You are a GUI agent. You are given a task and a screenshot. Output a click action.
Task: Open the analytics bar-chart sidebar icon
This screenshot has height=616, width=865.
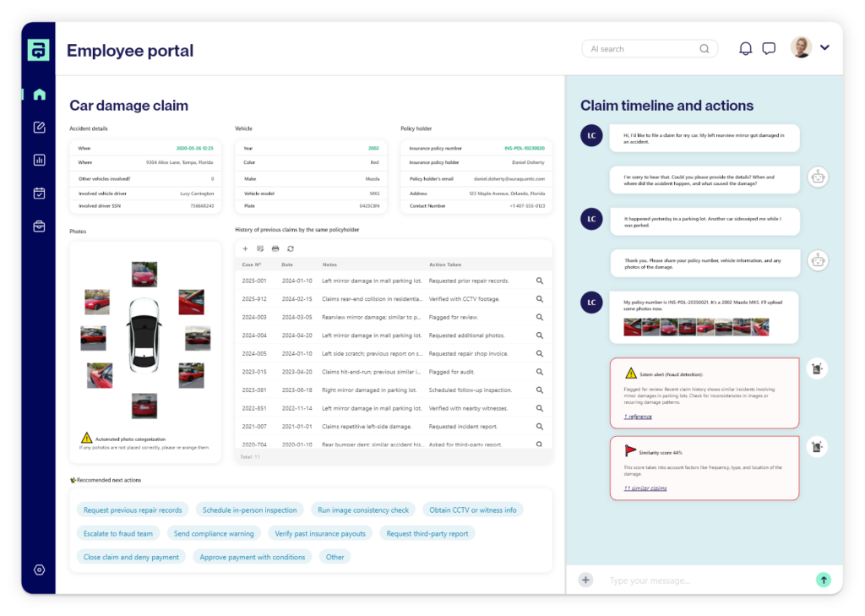(39, 160)
